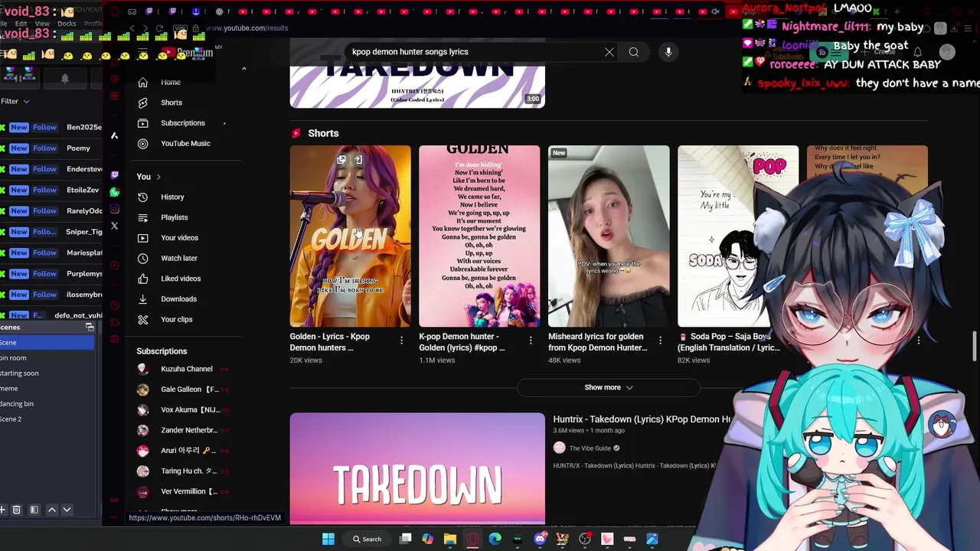This screenshot has height=551, width=980.
Task: Follow ilosemybre in activity feed
Action: point(44,295)
